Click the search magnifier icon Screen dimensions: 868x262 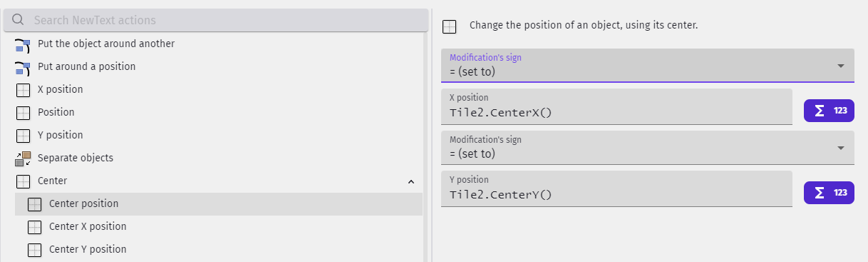click(x=19, y=20)
